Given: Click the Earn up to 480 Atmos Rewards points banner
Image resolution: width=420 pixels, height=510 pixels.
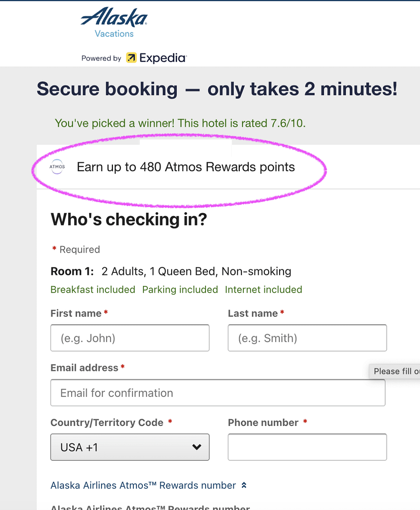Looking at the screenshot, I should [186, 167].
